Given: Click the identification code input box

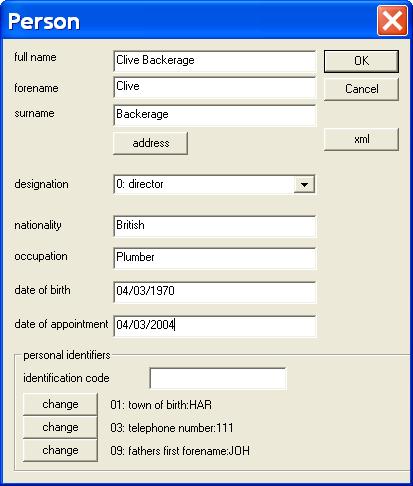Looking at the screenshot, I should pyautogui.click(x=218, y=378).
